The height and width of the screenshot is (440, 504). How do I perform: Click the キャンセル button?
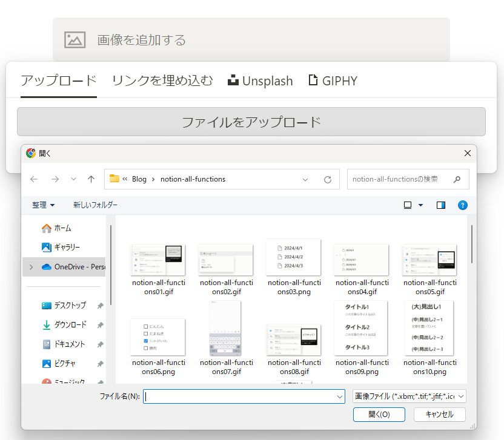click(x=439, y=415)
